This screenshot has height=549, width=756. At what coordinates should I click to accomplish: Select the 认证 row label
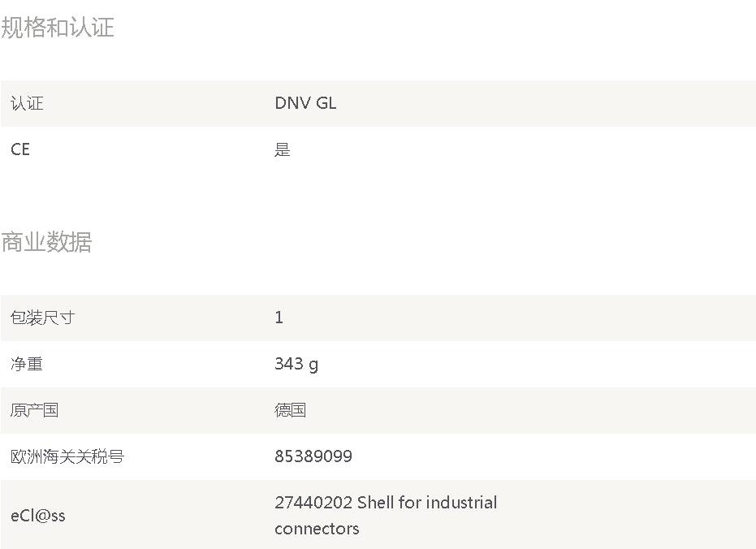(27, 103)
